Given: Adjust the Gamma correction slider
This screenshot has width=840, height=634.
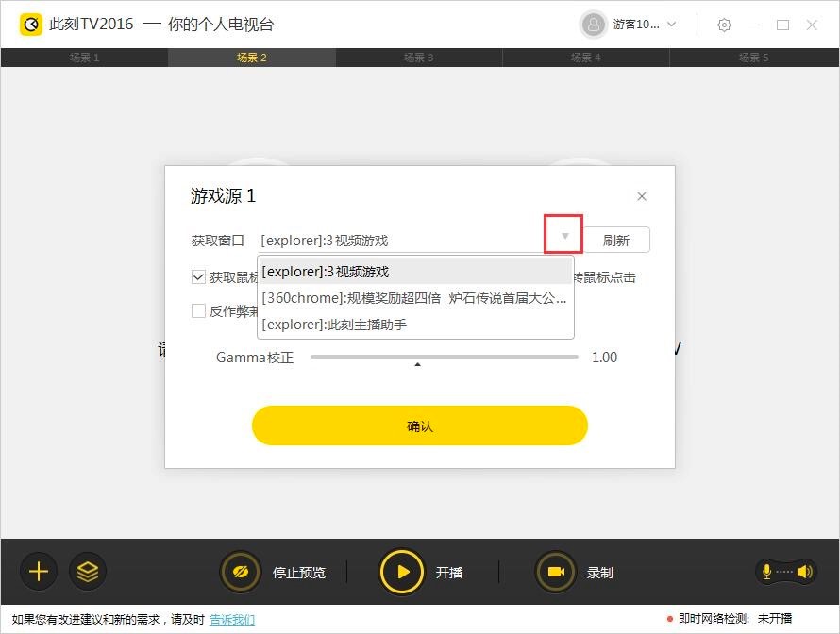Looking at the screenshot, I should tap(417, 357).
